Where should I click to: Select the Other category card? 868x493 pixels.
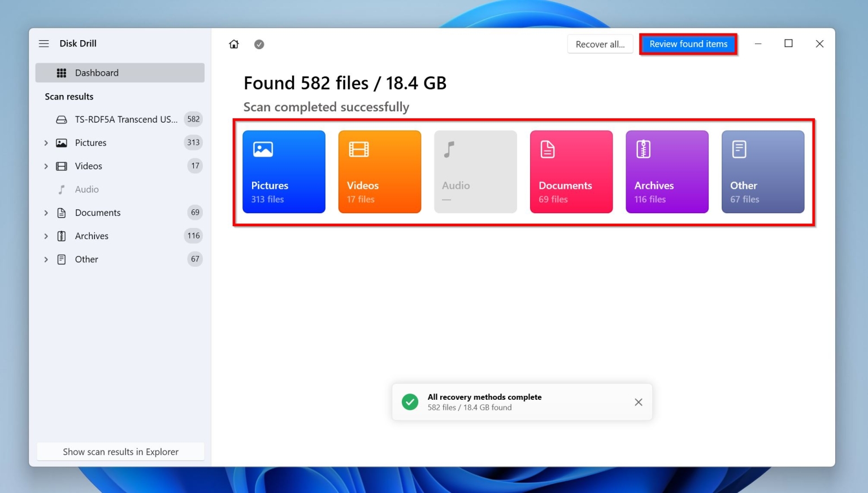point(763,171)
